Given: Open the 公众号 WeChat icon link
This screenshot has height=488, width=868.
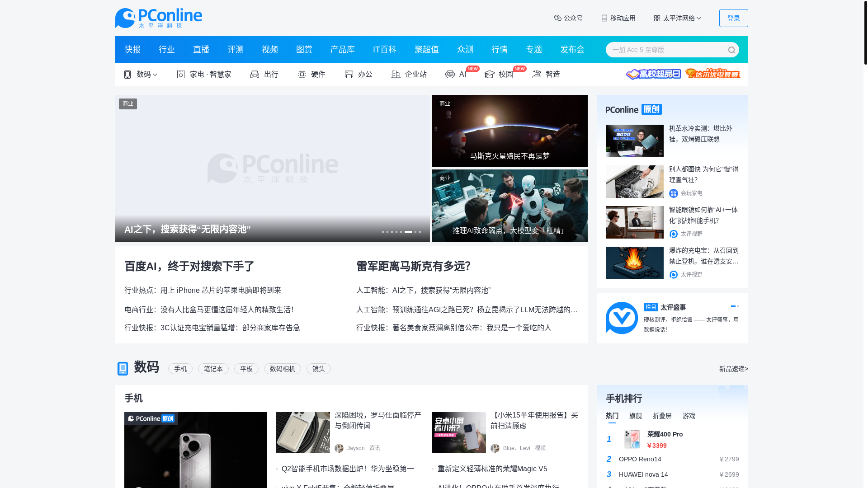Looking at the screenshot, I should point(558,18).
